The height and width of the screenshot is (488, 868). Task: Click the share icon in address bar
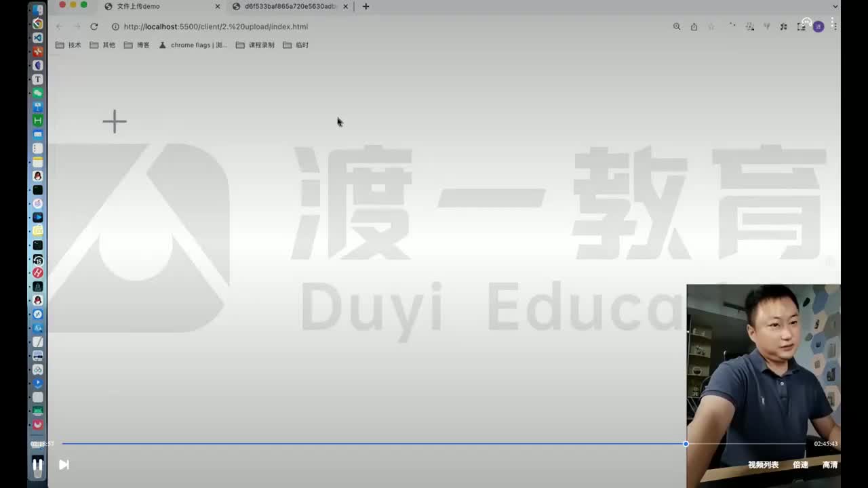tap(694, 26)
